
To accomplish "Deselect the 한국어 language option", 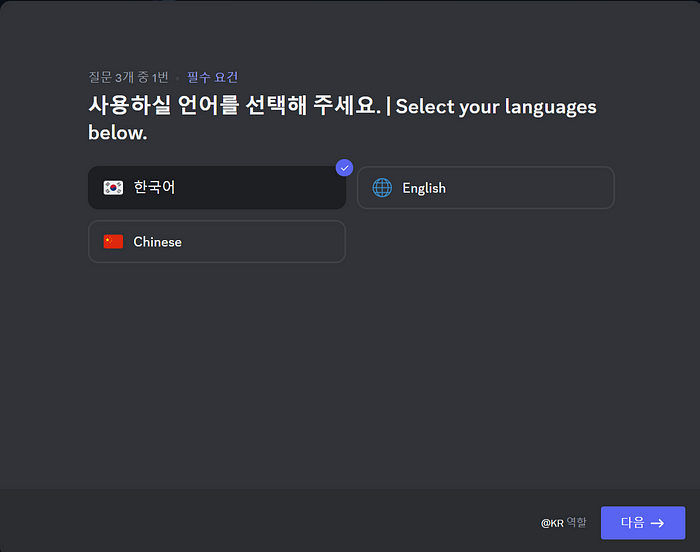I will pos(217,188).
